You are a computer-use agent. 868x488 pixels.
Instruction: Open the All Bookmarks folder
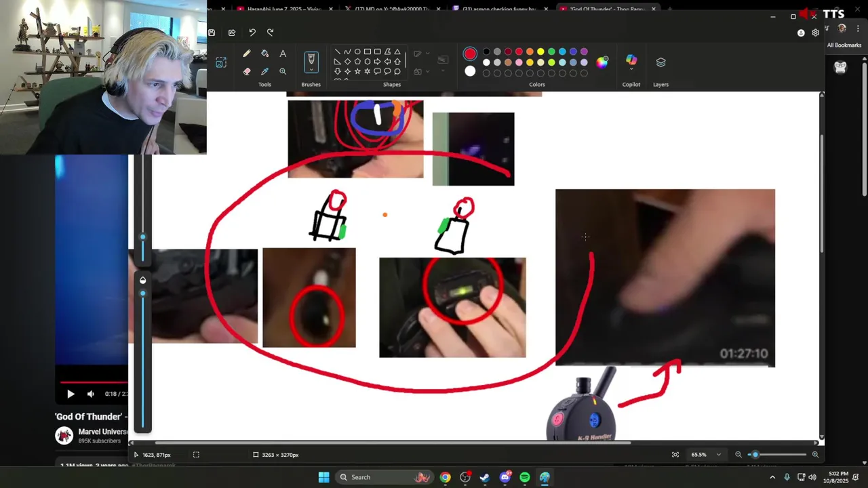click(x=844, y=45)
